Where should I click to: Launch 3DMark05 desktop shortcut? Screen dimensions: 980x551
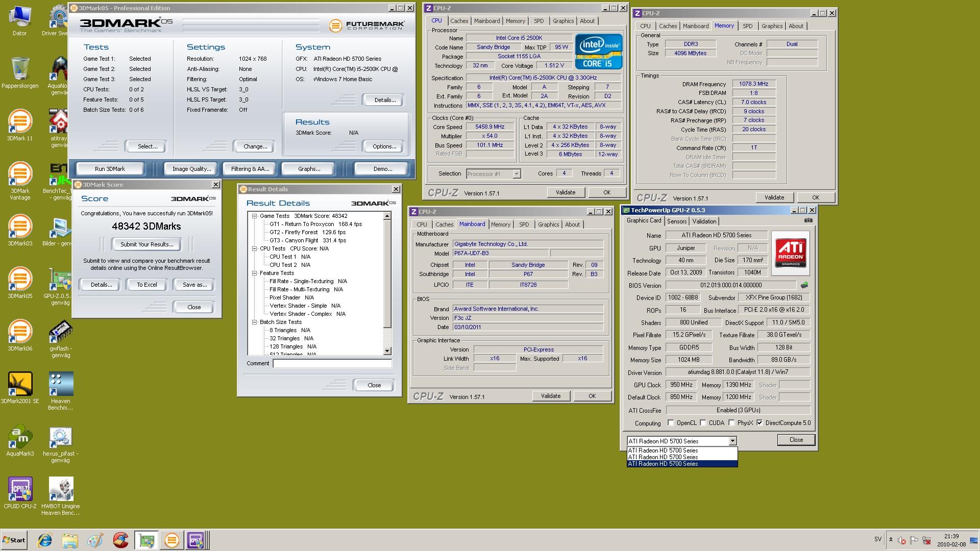pyautogui.click(x=19, y=283)
